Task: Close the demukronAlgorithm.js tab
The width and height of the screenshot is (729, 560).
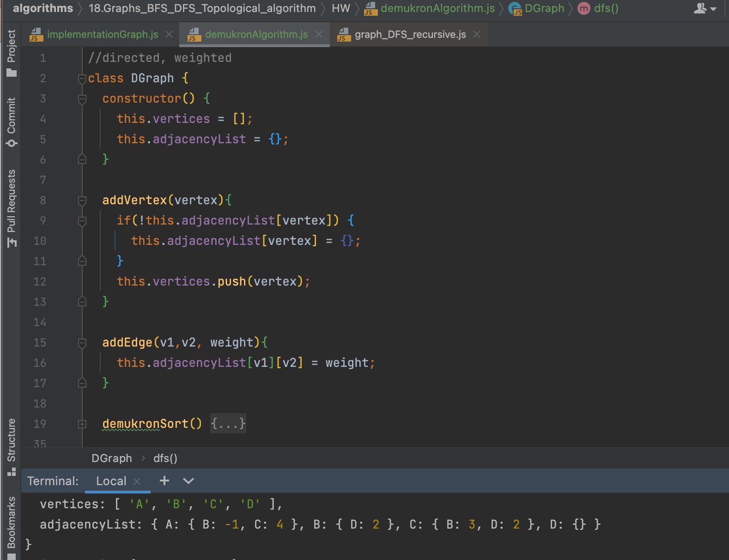Action: click(318, 34)
